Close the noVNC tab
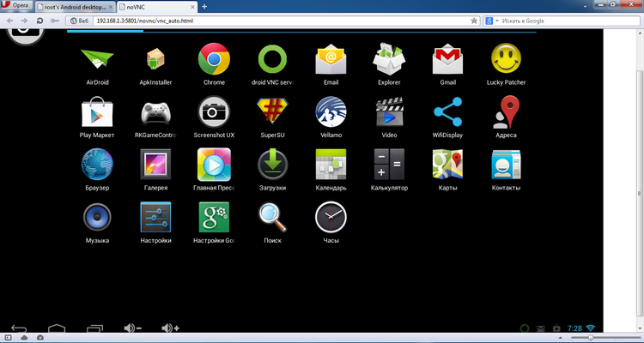Viewport: 644px width, 343px height. 191,7
